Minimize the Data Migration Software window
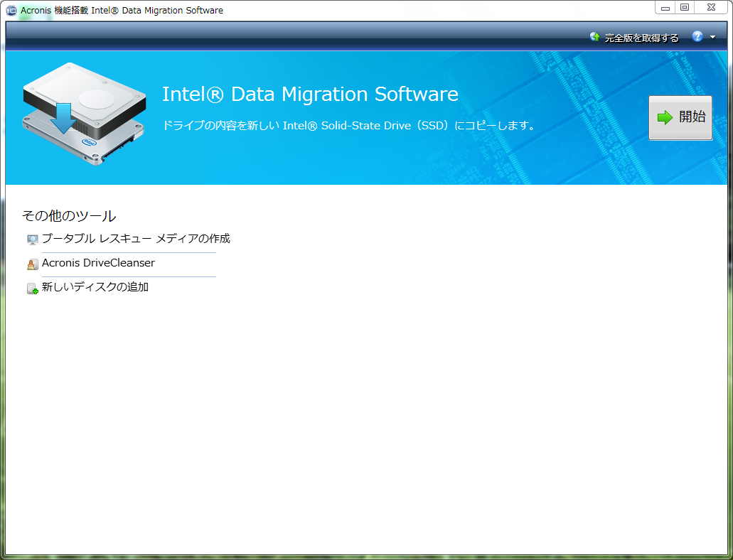The height and width of the screenshot is (560, 733). tap(665, 8)
